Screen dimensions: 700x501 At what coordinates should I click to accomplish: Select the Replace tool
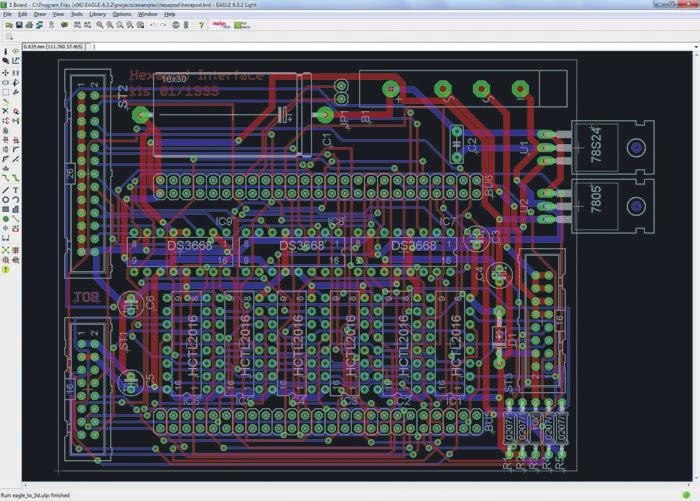(x=16, y=121)
